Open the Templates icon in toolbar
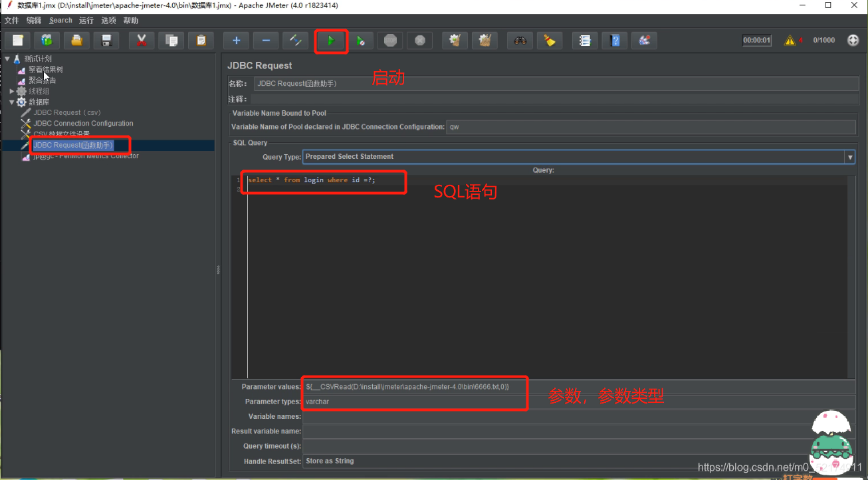 47,41
